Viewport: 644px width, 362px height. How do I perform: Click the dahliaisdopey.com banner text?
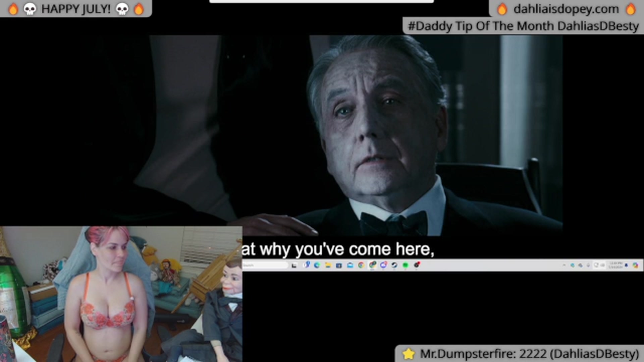566,9
